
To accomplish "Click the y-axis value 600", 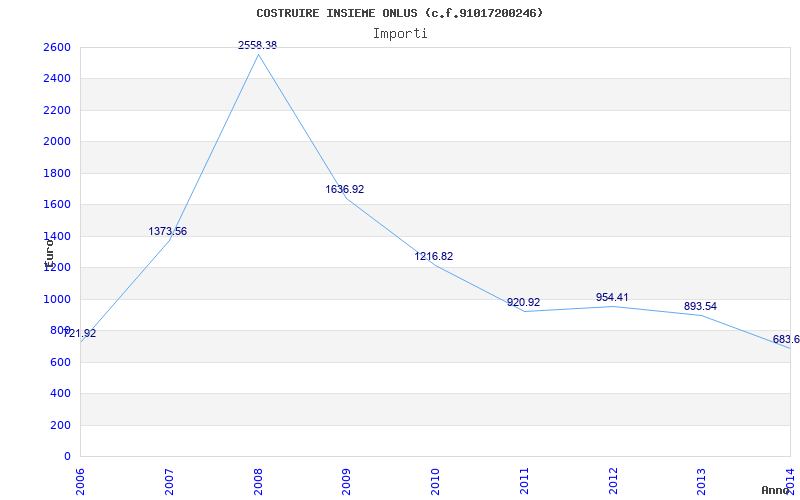I will pyautogui.click(x=60, y=362).
